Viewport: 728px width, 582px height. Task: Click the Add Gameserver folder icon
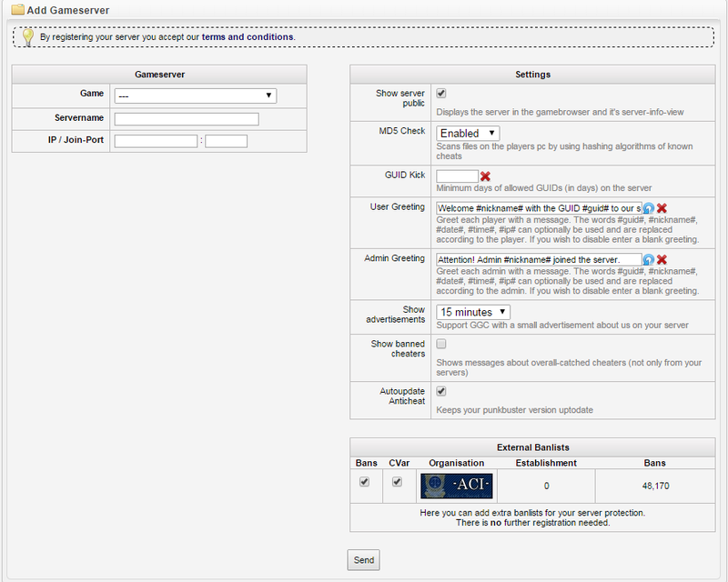[x=16, y=9]
